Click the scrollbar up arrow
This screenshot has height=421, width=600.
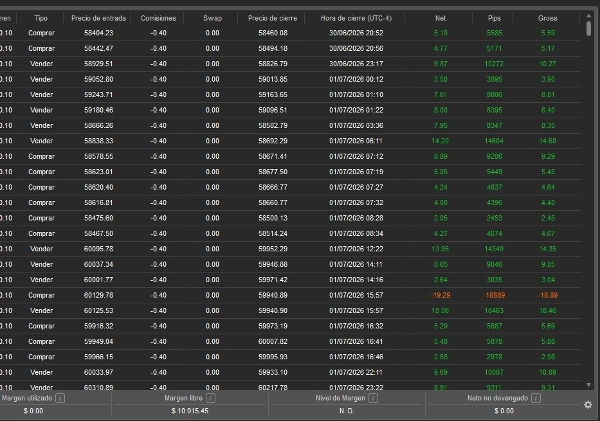tap(589, 16)
